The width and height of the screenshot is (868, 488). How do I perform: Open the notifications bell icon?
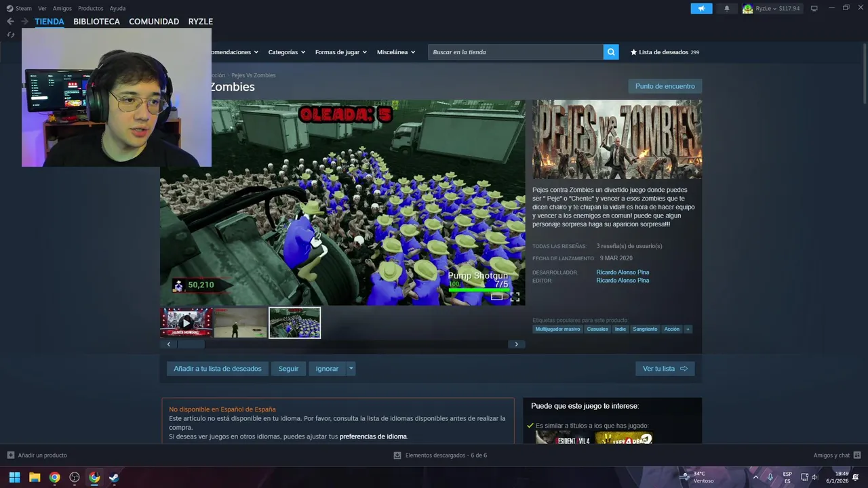727,8
